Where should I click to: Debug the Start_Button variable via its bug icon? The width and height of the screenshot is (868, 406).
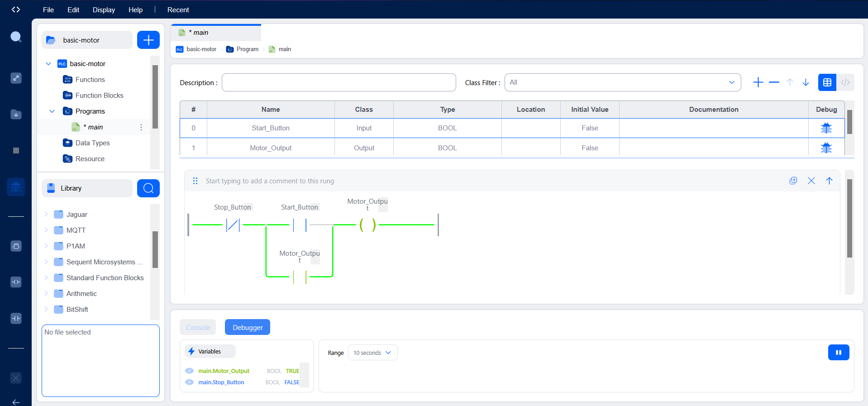(826, 128)
